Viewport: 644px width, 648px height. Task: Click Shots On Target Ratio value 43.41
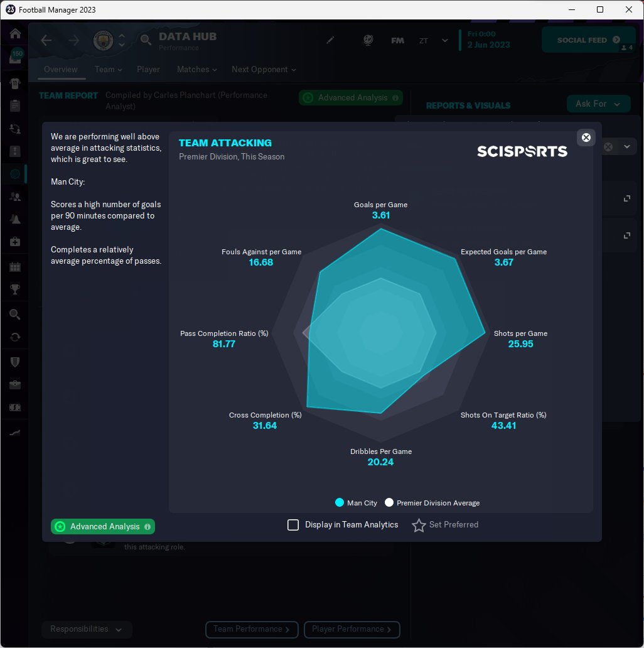click(x=503, y=426)
